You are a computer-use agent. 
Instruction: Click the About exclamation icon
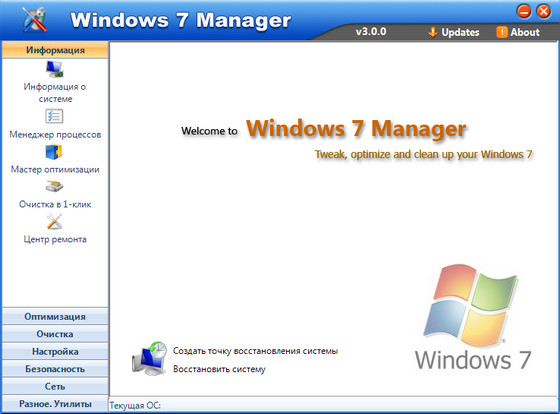coord(501,32)
